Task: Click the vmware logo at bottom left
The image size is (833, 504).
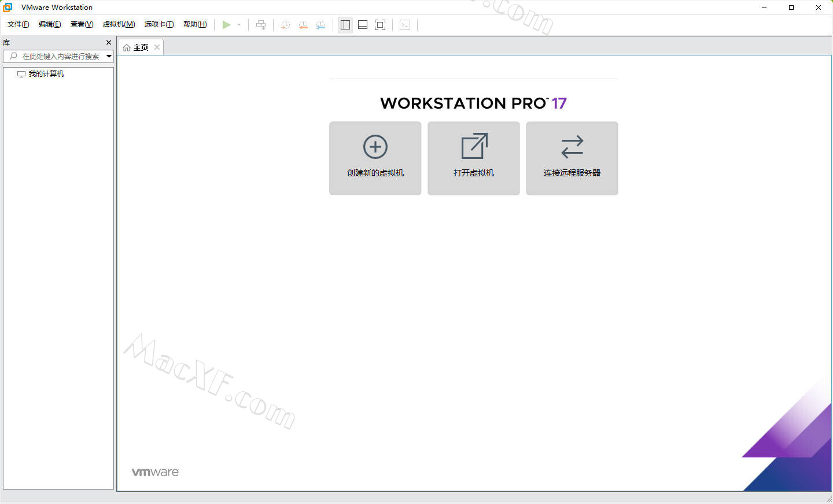Action: click(156, 472)
